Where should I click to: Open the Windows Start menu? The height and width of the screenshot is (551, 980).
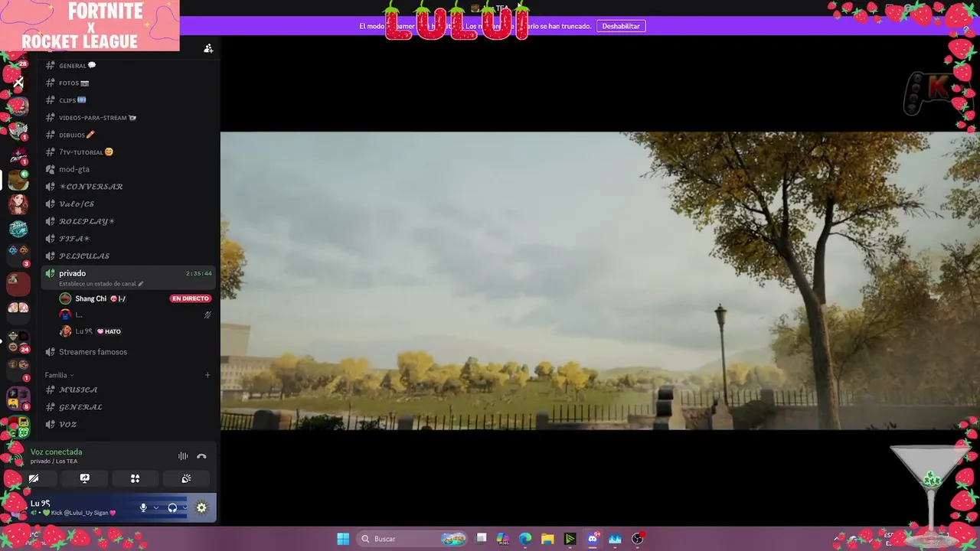pos(343,539)
